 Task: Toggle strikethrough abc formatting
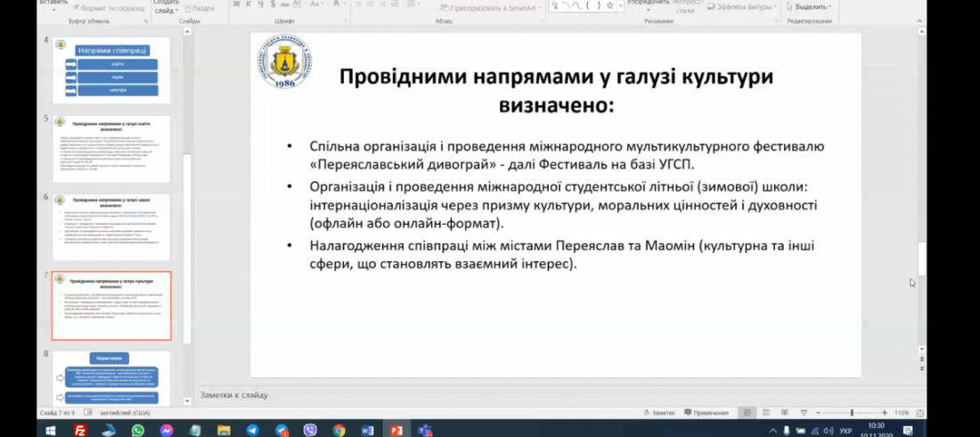tap(284, 4)
